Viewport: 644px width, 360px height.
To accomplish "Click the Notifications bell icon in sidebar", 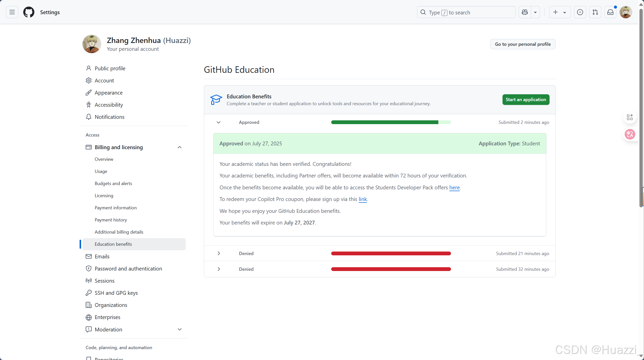I will click(x=89, y=117).
